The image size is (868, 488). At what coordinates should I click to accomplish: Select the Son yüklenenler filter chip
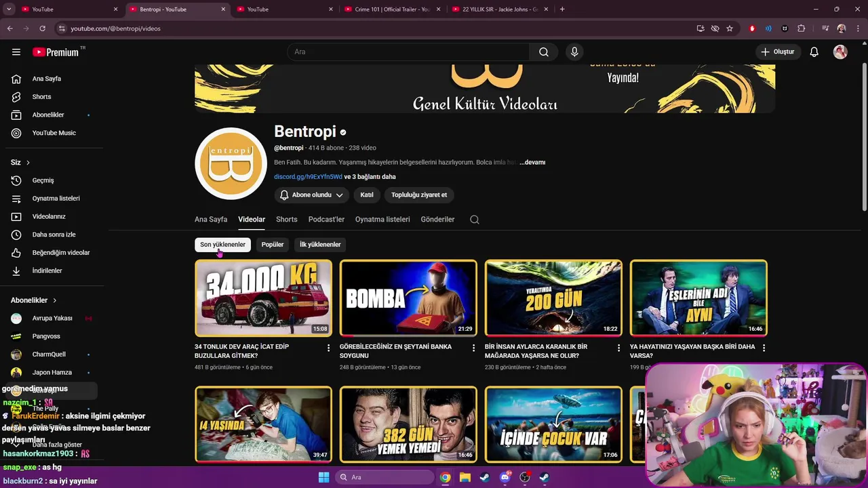pos(222,245)
